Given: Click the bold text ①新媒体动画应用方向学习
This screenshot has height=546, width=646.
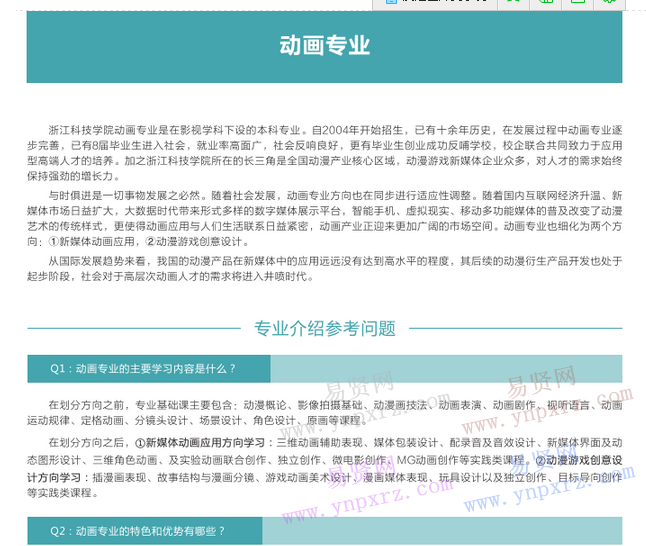Looking at the screenshot, I should pyautogui.click(x=199, y=443).
